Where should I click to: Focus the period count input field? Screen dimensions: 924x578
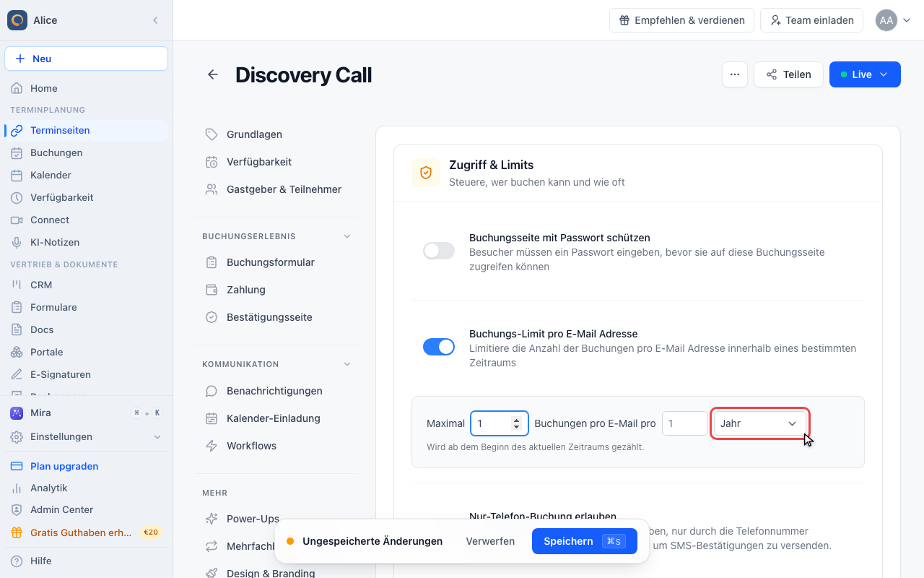(x=685, y=423)
